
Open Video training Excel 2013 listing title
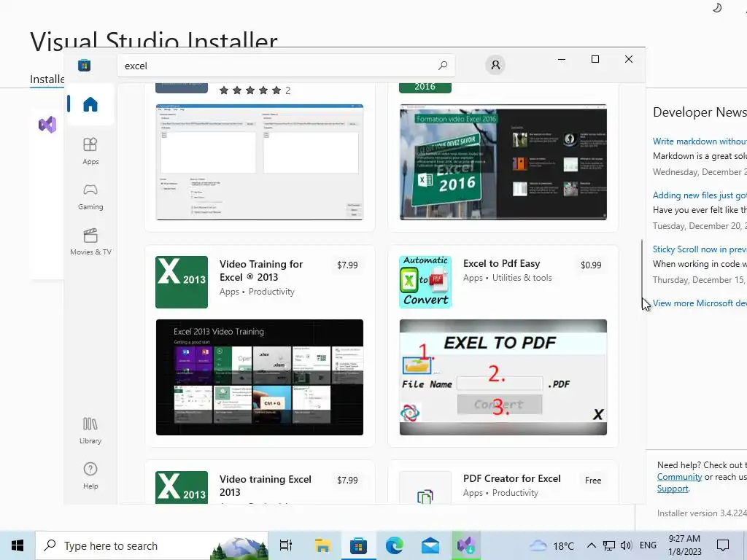266,486
